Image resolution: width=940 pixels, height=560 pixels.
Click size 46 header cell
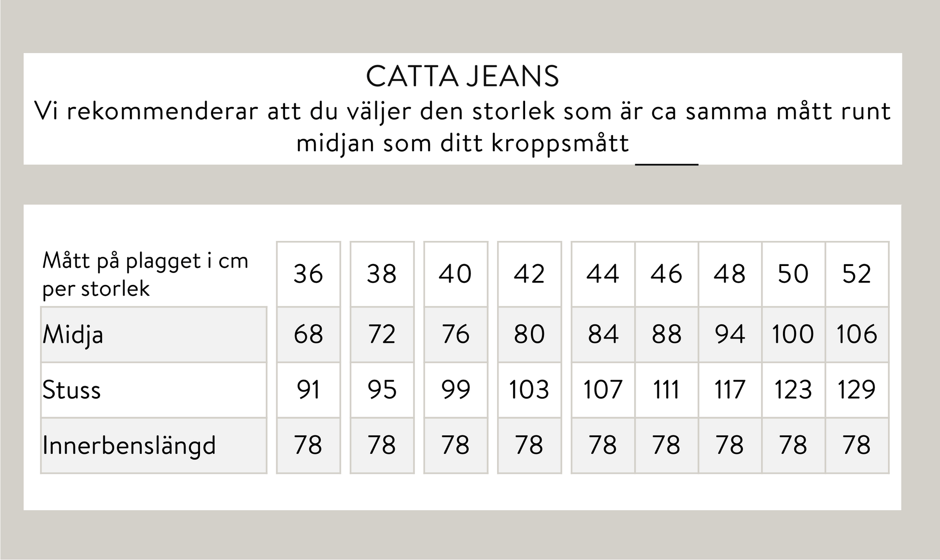pyautogui.click(x=666, y=274)
